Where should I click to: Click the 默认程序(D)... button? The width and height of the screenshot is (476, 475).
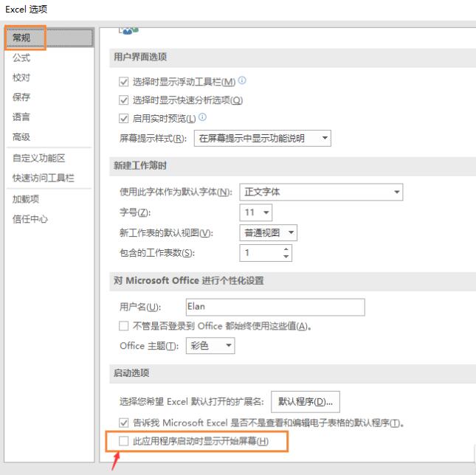305,401
